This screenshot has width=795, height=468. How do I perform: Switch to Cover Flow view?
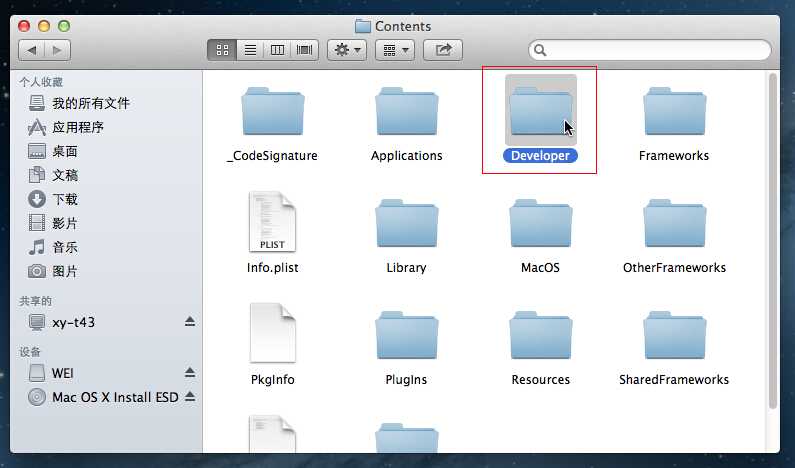pyautogui.click(x=305, y=50)
